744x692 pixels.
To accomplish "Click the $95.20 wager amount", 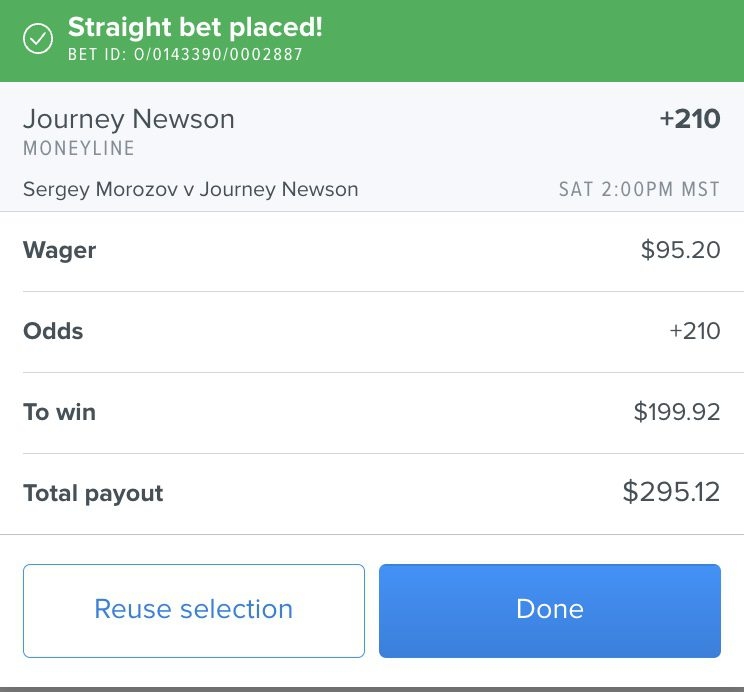I will tap(680, 250).
